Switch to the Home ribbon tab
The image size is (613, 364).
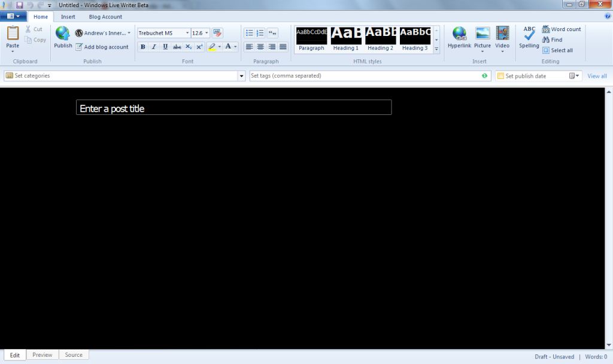click(41, 17)
